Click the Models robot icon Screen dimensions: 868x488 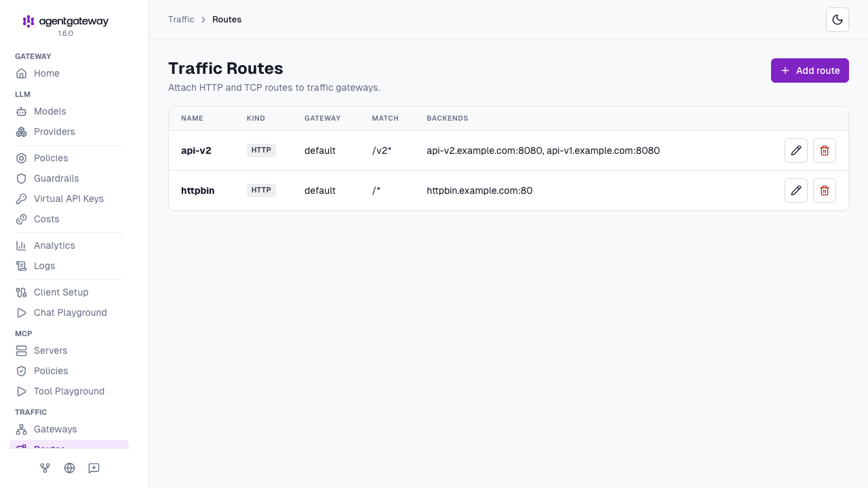tap(22, 111)
